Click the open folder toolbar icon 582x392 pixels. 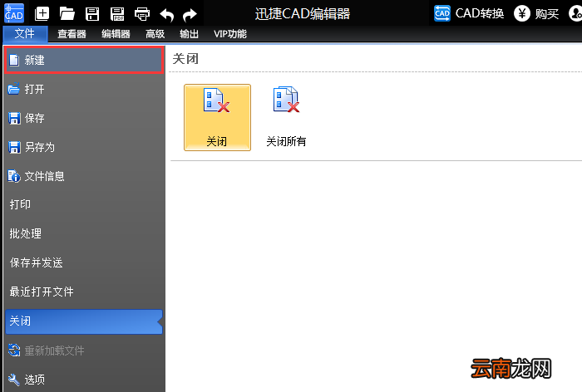point(67,14)
